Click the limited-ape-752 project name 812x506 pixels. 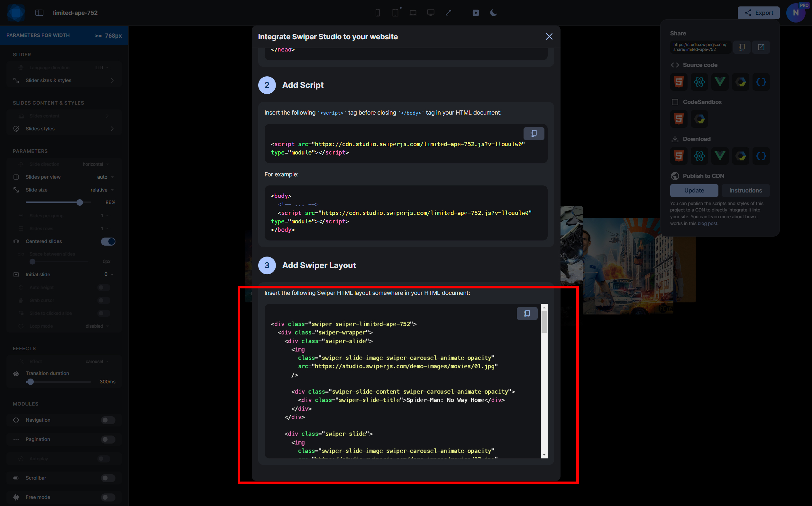[75, 13]
